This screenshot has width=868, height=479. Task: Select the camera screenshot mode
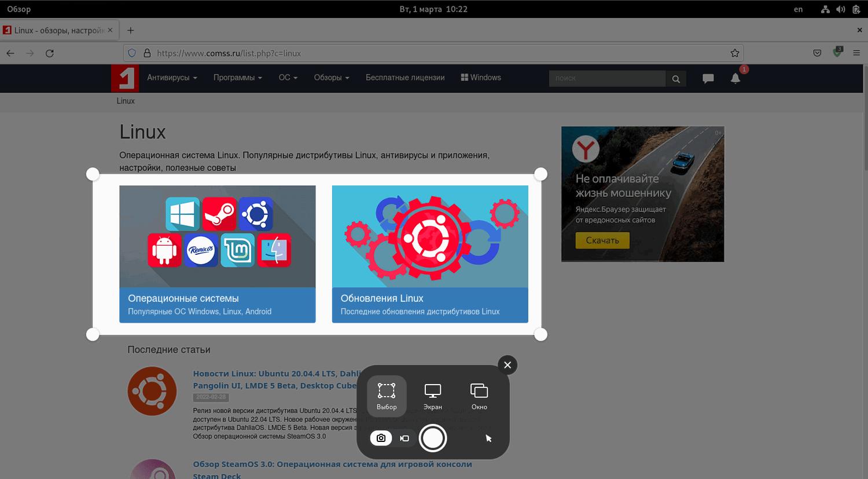click(x=381, y=438)
